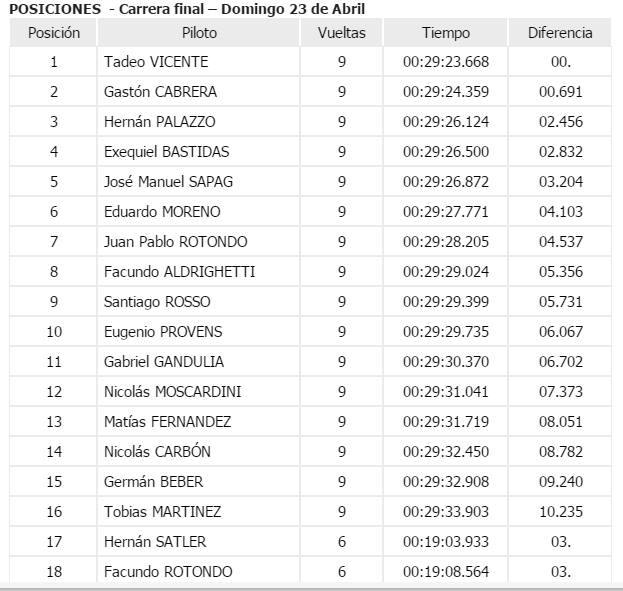Select the Juan Pablo ROTONDO cell

[x=175, y=242]
